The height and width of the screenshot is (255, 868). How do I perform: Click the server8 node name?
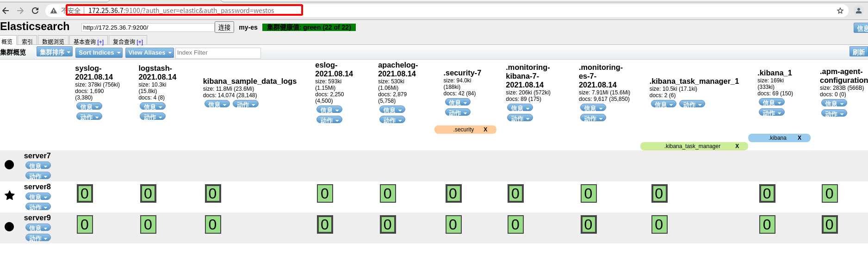pyautogui.click(x=37, y=187)
